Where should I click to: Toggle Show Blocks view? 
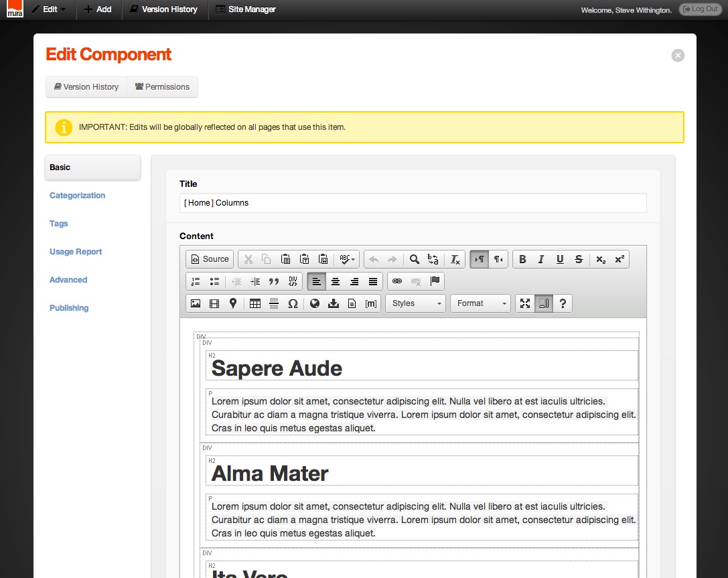pyautogui.click(x=544, y=303)
